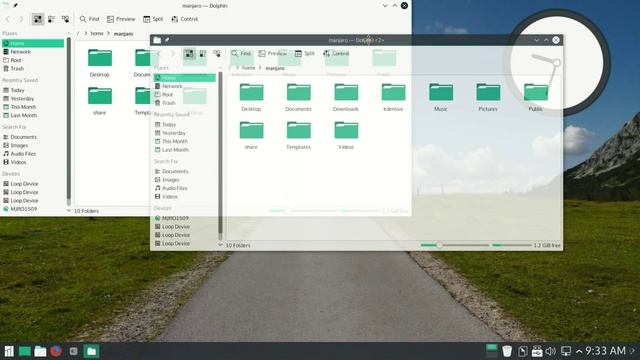Open the Desktop folder in front Dolphin window

[x=251, y=97]
